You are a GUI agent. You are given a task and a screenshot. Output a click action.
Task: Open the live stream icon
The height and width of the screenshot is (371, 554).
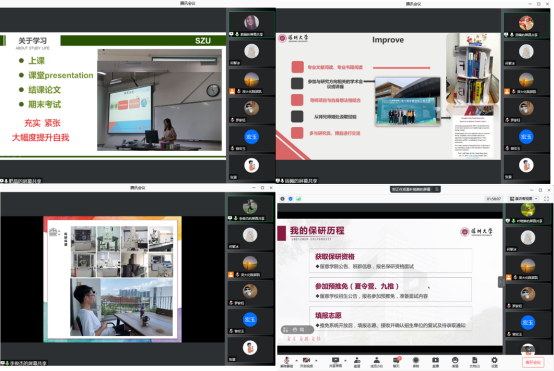[x=435, y=361]
